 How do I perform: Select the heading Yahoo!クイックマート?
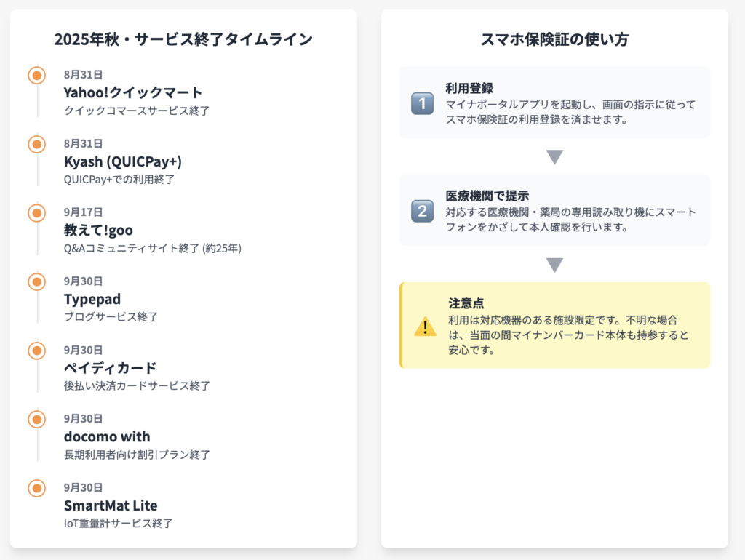133,92
